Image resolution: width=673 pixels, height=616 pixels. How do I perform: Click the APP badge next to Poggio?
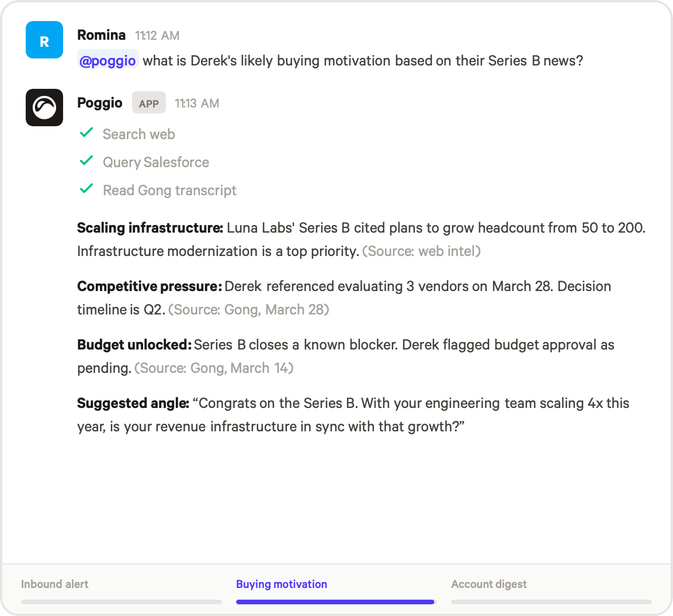pos(149,103)
